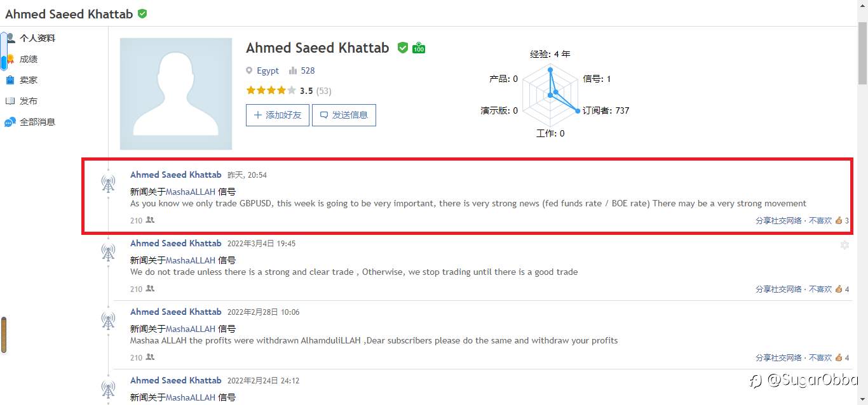This screenshot has width=868, height=405.
Task: Click the 发送信息 send message button
Action: (344, 115)
